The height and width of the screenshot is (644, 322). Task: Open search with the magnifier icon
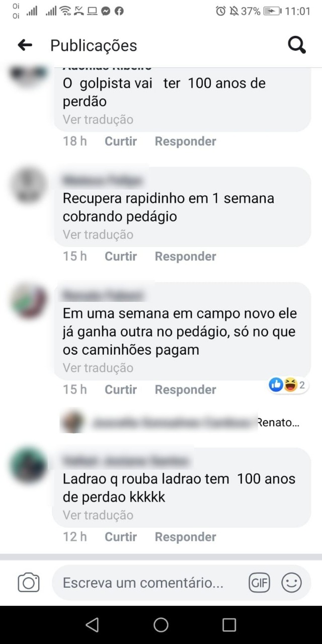click(297, 45)
